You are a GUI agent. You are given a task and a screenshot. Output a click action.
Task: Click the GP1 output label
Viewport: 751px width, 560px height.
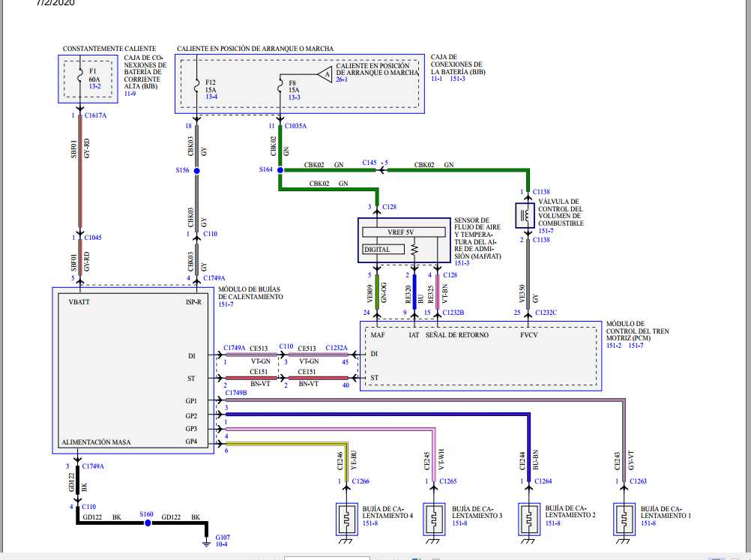pyautogui.click(x=191, y=401)
